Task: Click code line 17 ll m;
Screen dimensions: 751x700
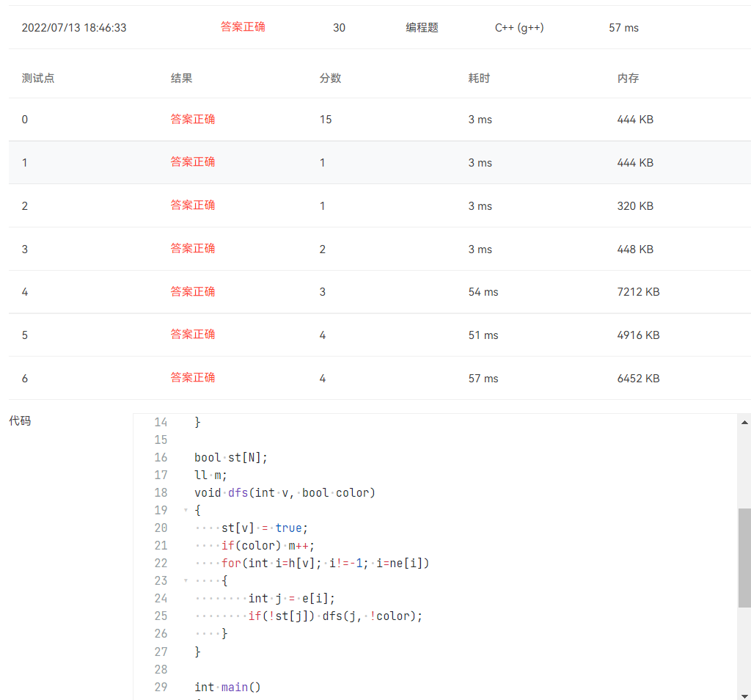Action: 210,475
